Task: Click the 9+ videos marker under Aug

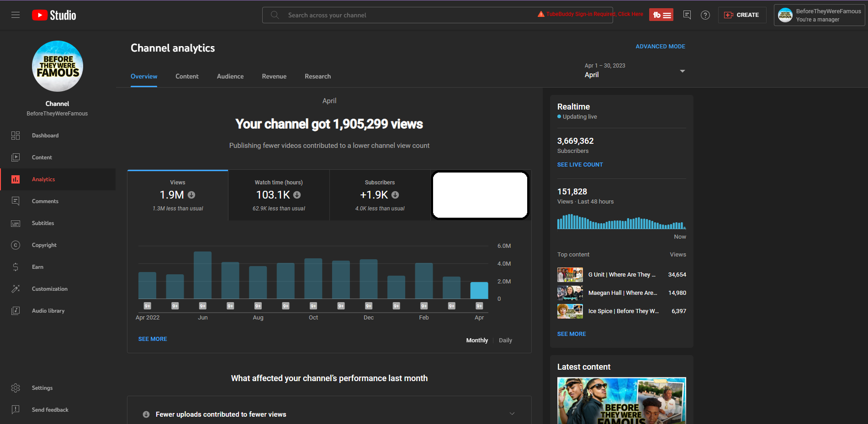Action: pyautogui.click(x=258, y=306)
